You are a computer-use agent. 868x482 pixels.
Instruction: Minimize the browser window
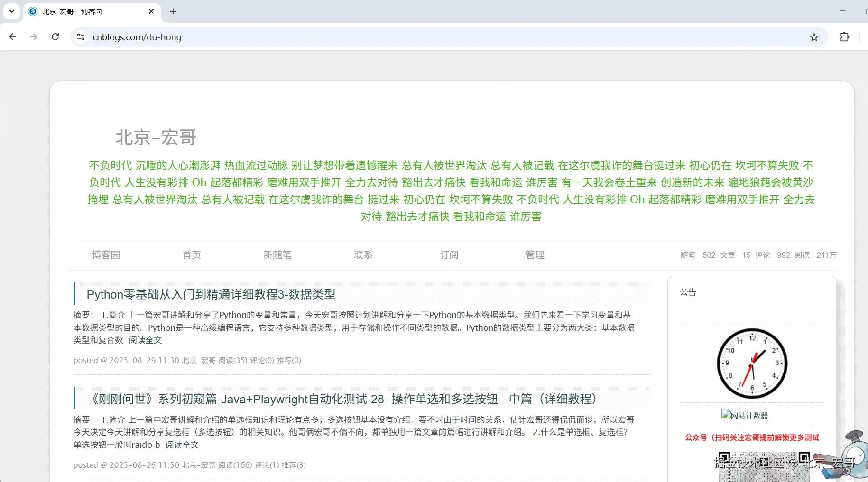pos(842,11)
